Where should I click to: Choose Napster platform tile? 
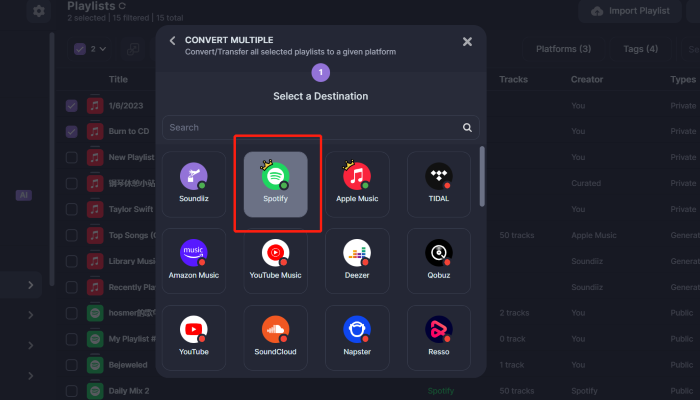pyautogui.click(x=357, y=337)
